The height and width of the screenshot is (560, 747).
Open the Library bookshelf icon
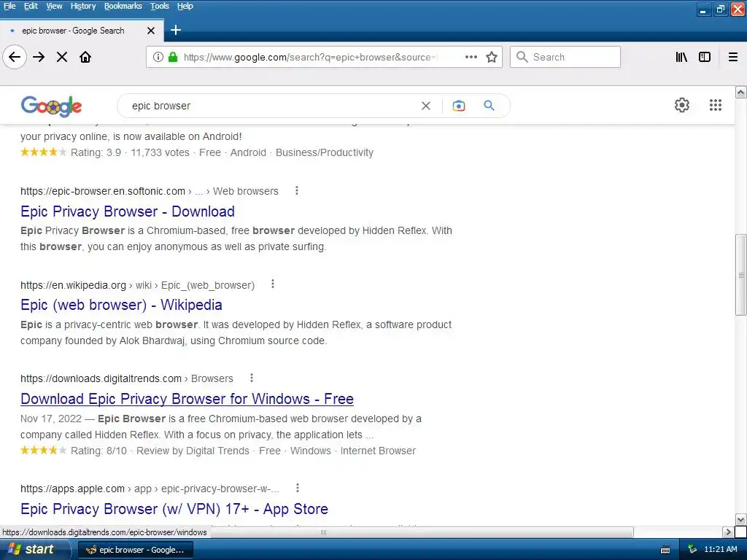point(681,57)
